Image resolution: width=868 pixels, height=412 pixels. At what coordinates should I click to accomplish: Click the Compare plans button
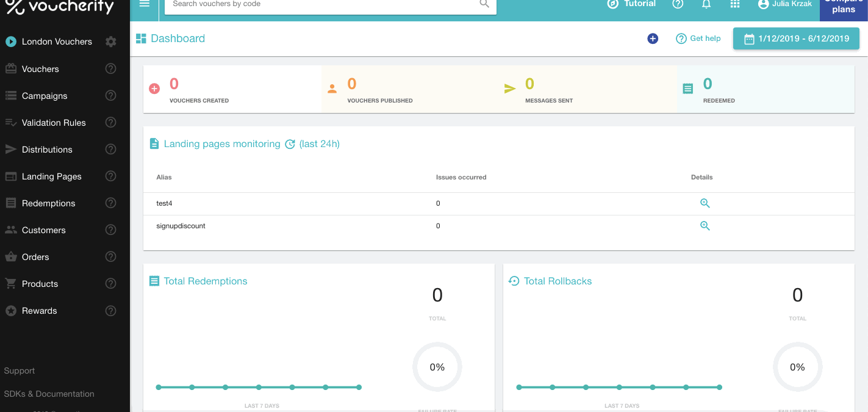(844, 7)
